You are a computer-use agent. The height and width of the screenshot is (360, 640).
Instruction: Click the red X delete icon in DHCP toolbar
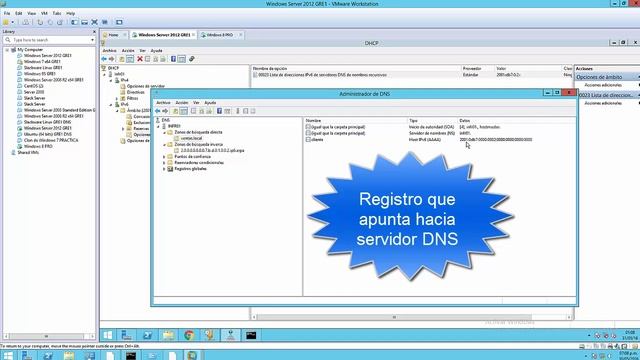click(x=140, y=59)
